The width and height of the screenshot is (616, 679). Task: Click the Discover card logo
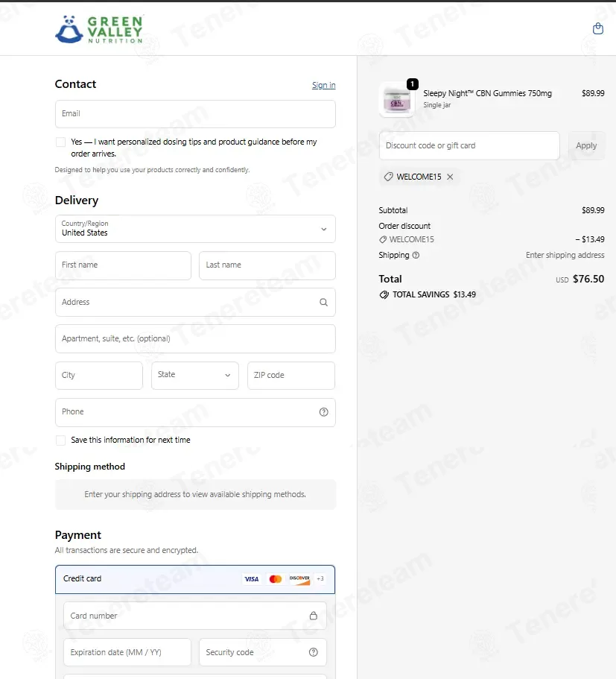pyautogui.click(x=299, y=579)
